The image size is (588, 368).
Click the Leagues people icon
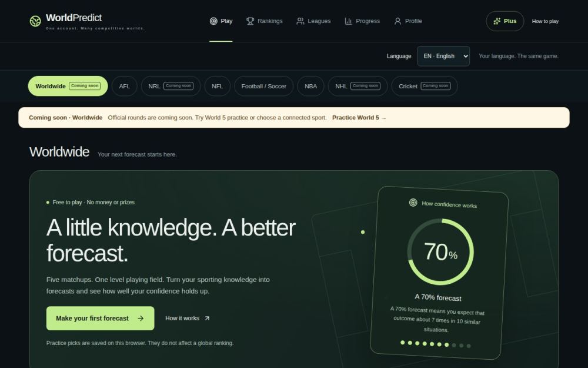[300, 21]
